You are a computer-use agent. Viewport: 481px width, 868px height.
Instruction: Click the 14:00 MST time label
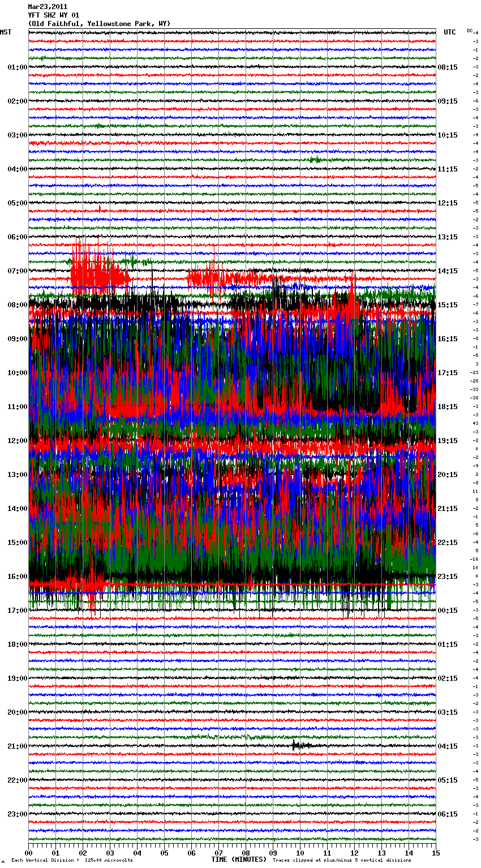click(18, 509)
